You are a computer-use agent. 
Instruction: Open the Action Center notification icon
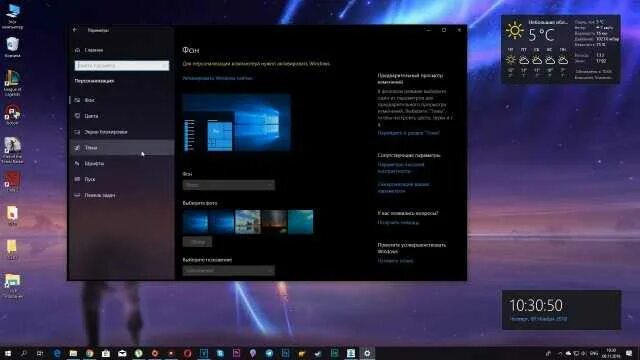pyautogui.click(x=629, y=353)
